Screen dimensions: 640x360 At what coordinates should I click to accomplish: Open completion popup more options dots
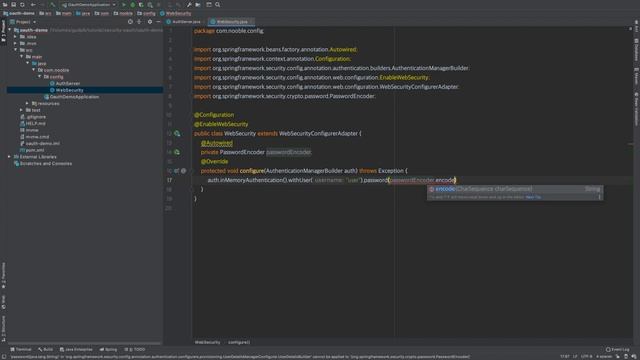click(599, 197)
